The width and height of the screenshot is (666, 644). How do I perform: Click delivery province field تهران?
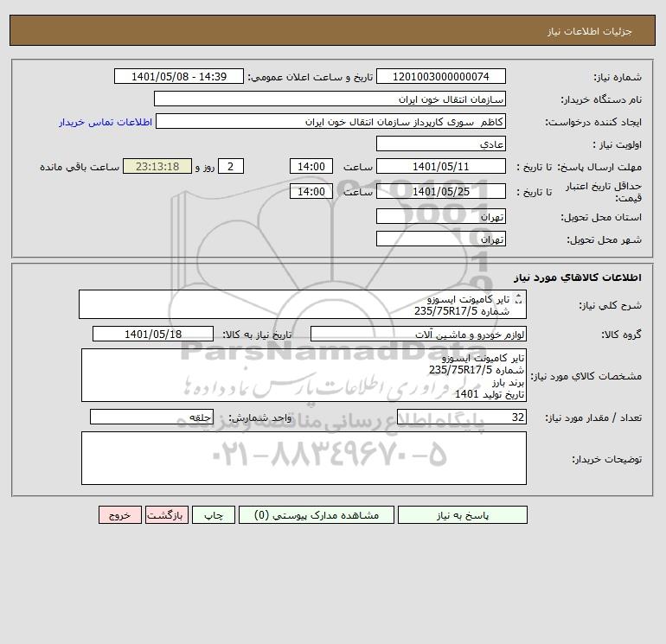click(441, 216)
